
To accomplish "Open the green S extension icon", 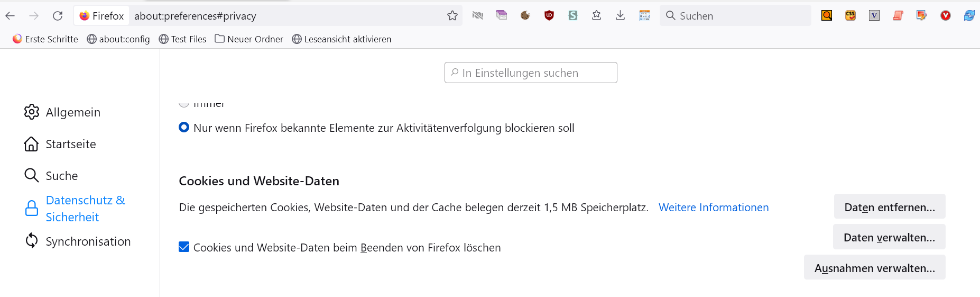I will coord(572,16).
